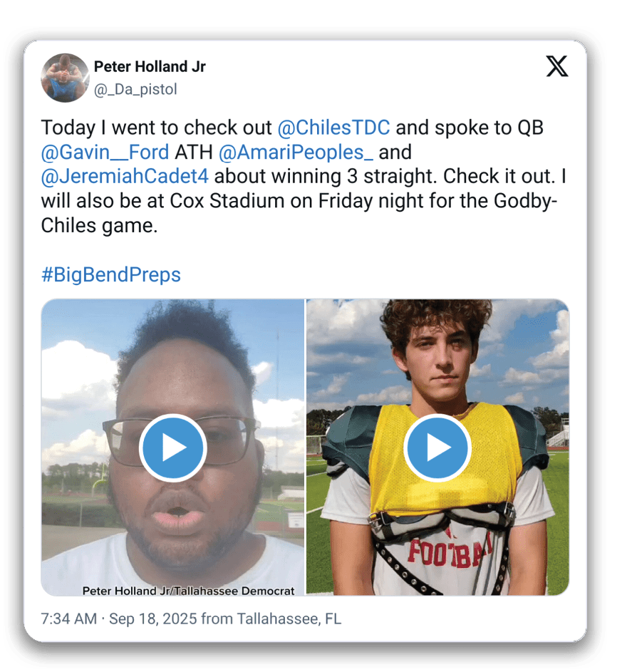Click the Peter Holland Jr display name
The height and width of the screenshot is (672, 632).
(150, 67)
